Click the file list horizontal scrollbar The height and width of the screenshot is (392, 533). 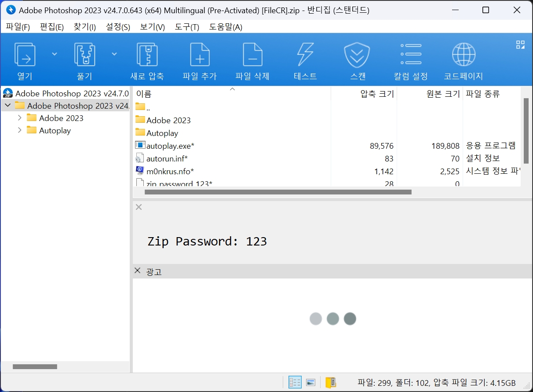click(278, 192)
